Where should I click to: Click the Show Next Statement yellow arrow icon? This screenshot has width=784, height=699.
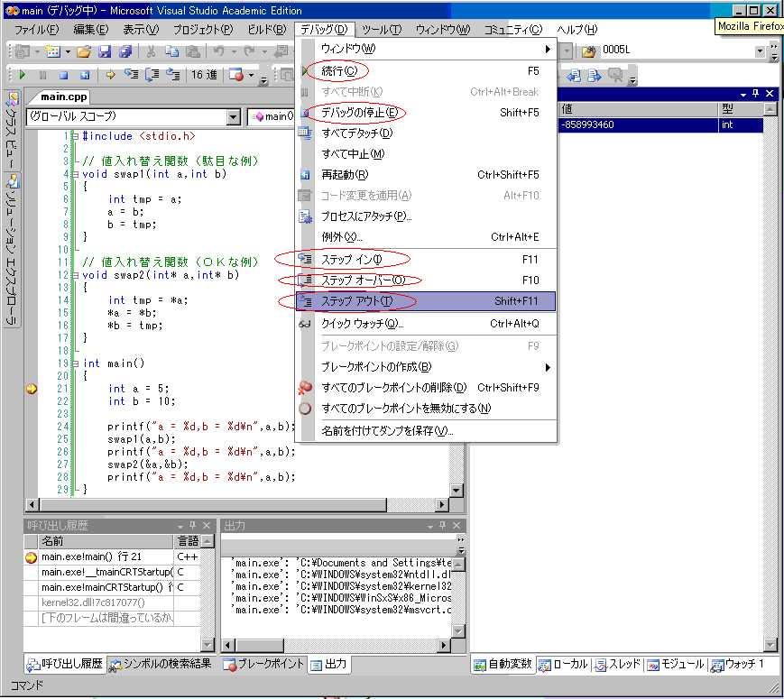click(x=110, y=75)
